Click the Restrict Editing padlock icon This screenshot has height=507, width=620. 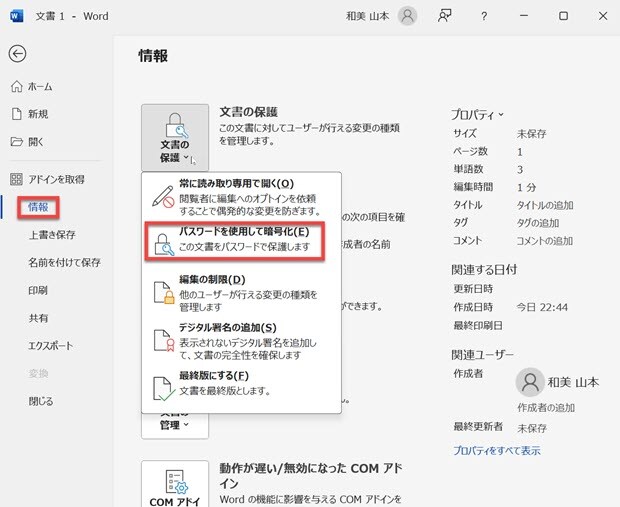[x=162, y=292]
